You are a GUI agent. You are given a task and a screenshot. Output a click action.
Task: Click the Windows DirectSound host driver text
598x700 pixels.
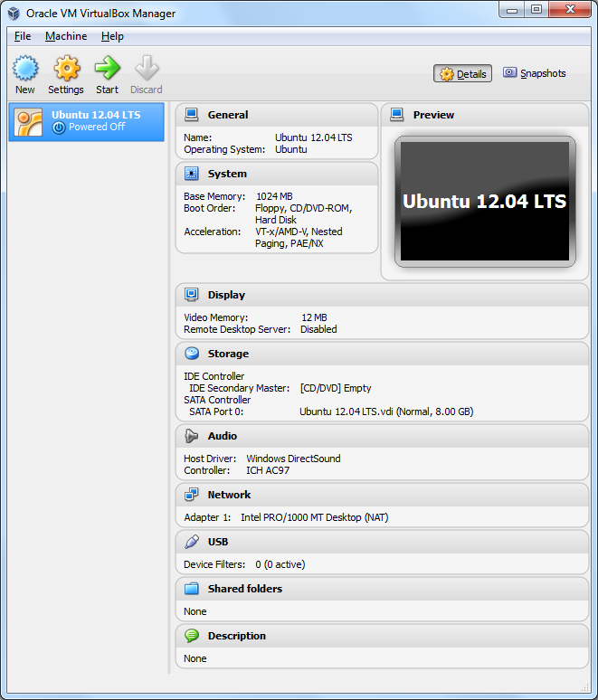[293, 459]
